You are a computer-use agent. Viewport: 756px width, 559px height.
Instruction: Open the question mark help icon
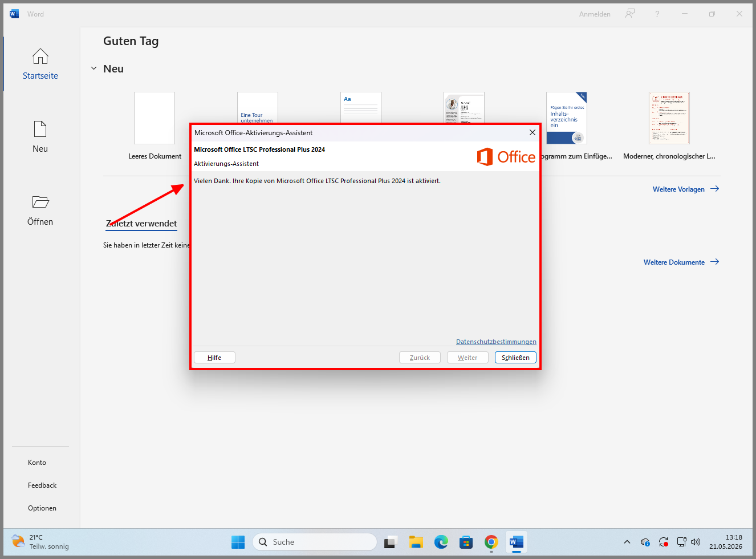point(657,14)
